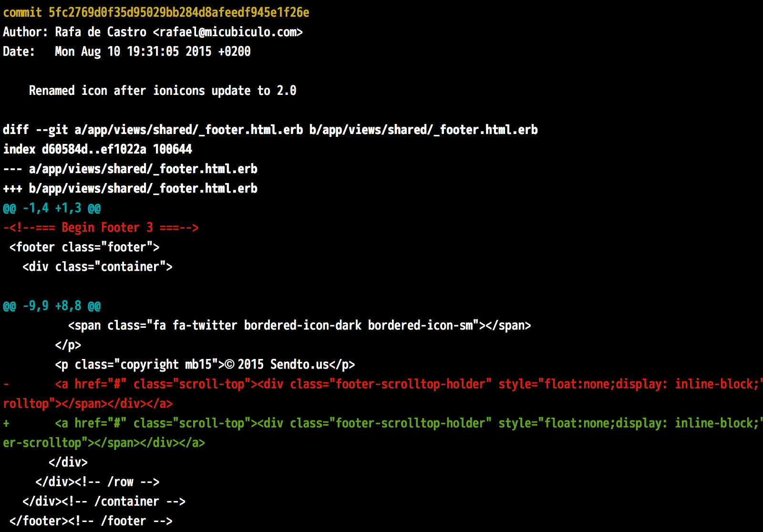This screenshot has height=532, width=763.
Task: Click the index d60584d..ef1022a line
Action: coord(97,149)
